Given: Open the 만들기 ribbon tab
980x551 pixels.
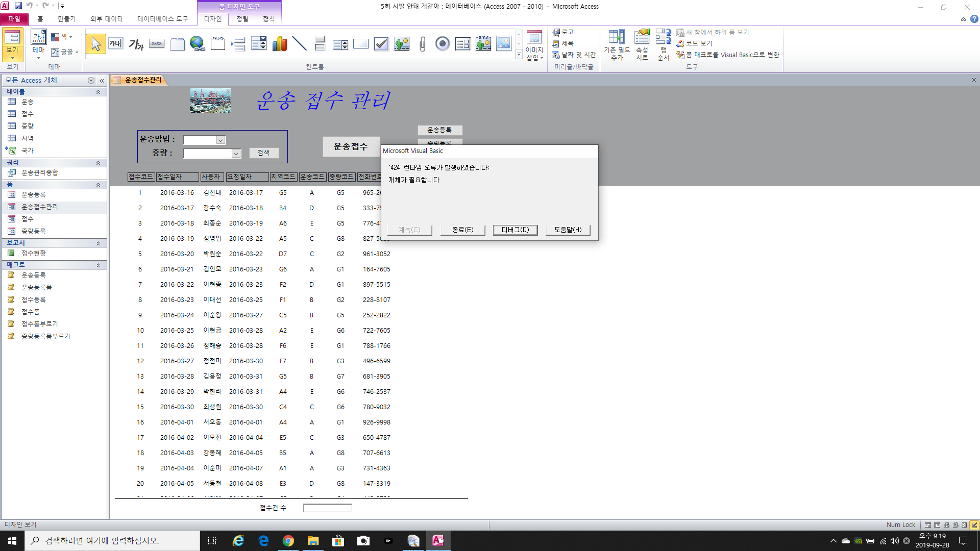Looking at the screenshot, I should (66, 19).
